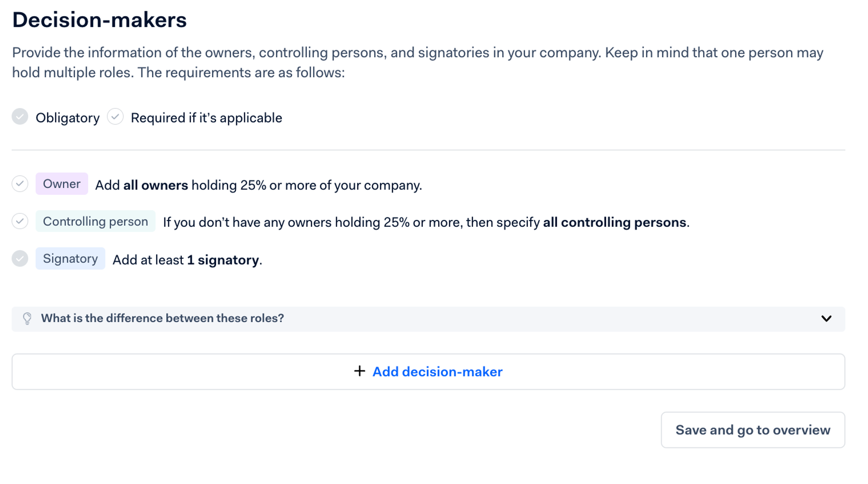
Task: Click the Obligatory legend label
Action: click(68, 118)
